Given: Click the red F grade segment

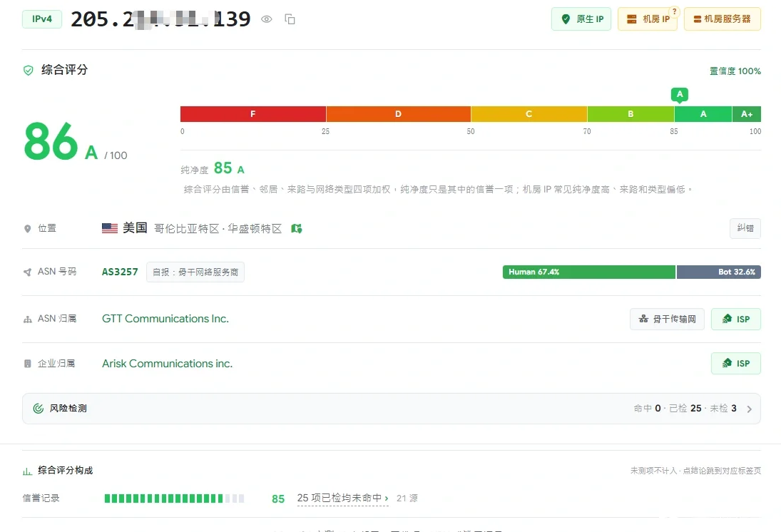Looking at the screenshot, I should pos(253,114).
